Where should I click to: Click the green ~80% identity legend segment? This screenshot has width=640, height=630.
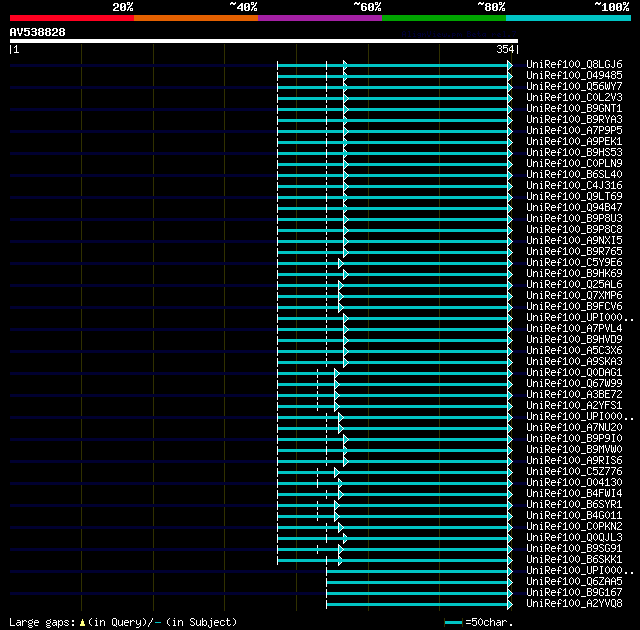pyautogui.click(x=444, y=18)
